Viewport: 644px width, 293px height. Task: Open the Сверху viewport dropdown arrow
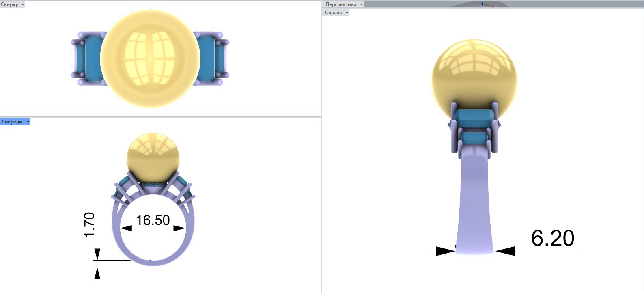[23, 4]
